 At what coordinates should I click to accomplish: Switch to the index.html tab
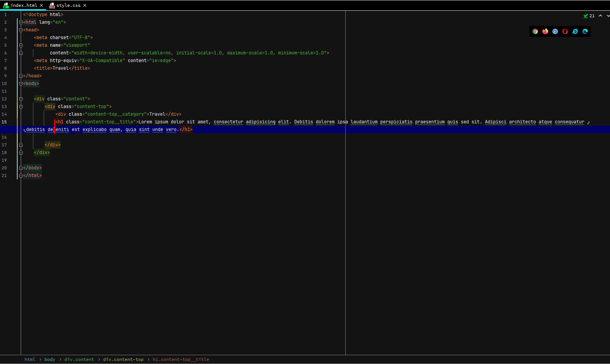tap(23, 5)
